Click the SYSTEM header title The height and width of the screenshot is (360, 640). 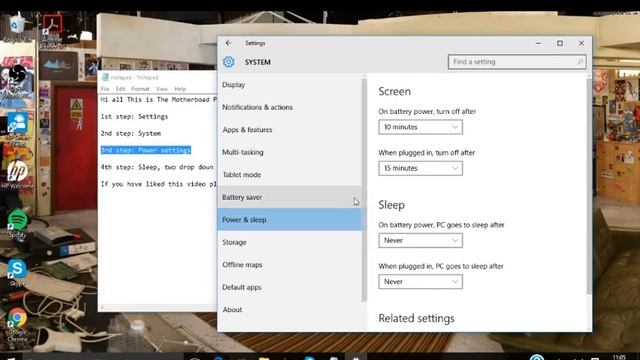(258, 62)
